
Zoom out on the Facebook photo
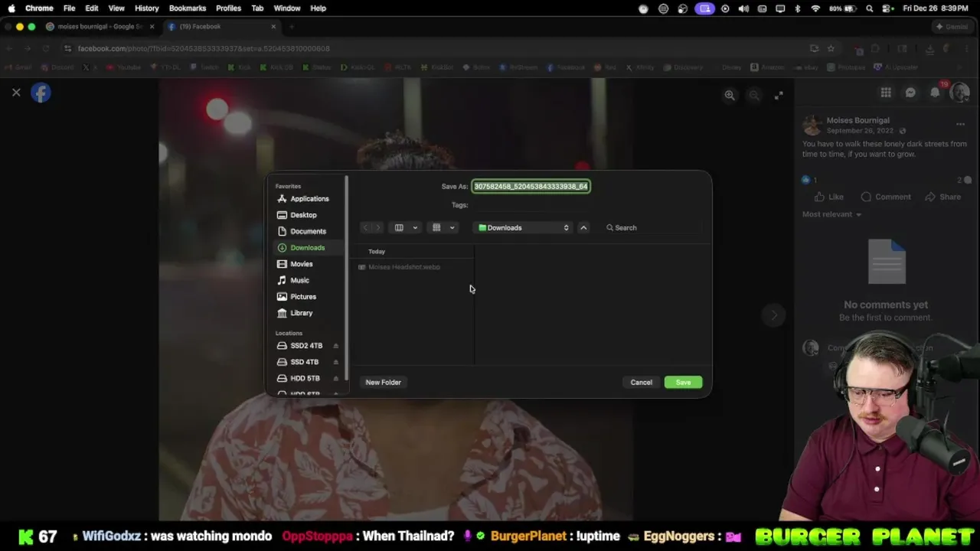[754, 95]
